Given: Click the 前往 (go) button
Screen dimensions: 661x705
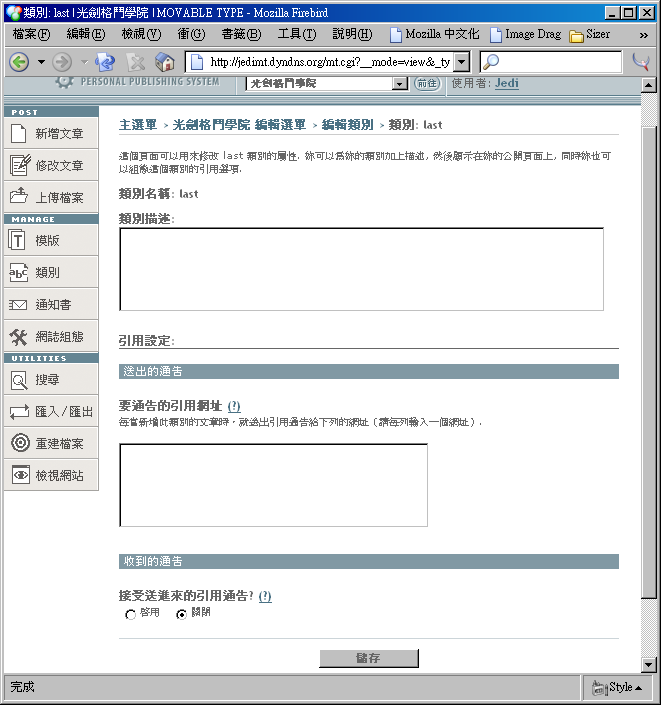Looking at the screenshot, I should click(x=427, y=84).
